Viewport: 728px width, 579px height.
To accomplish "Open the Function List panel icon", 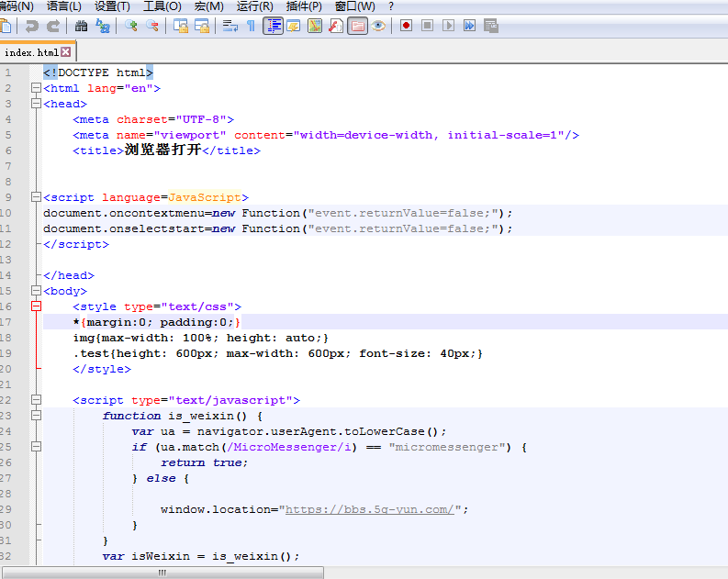I will click(336, 26).
